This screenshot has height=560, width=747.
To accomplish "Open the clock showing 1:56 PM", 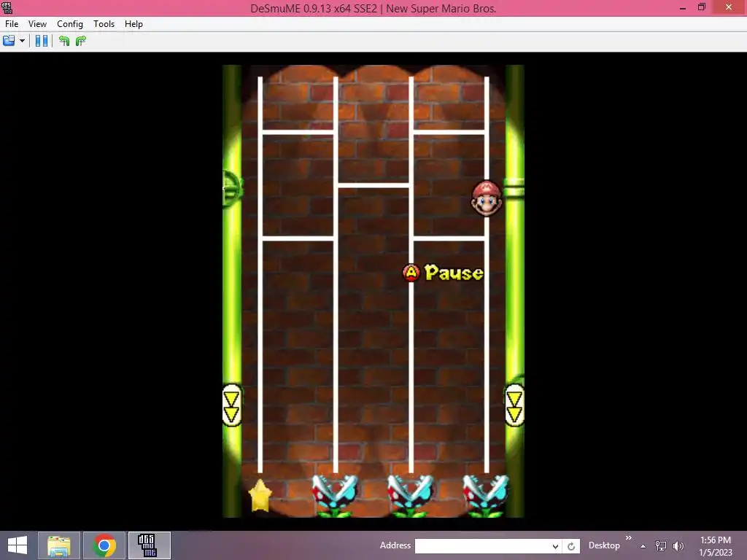I will click(x=716, y=546).
